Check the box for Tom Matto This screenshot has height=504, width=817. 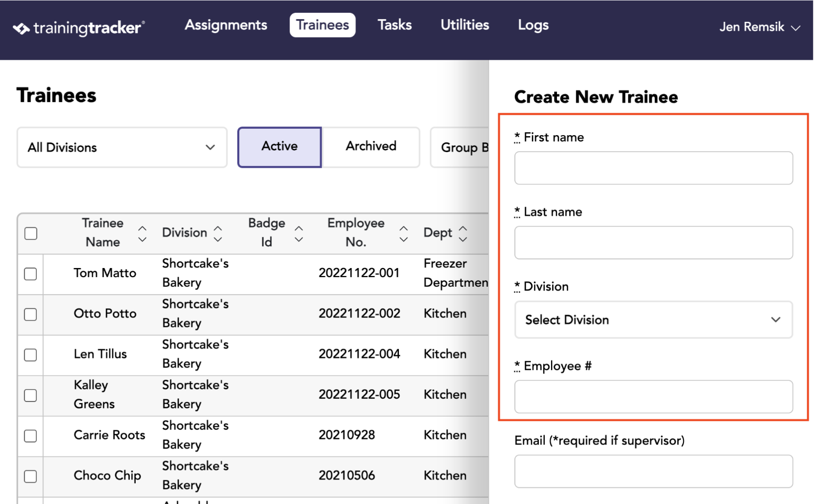30,274
